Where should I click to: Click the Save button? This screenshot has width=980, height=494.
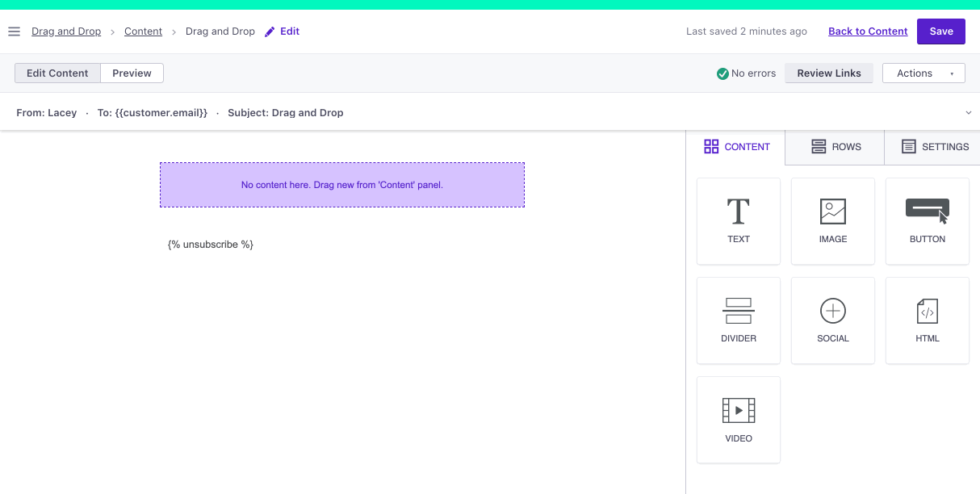coord(940,31)
